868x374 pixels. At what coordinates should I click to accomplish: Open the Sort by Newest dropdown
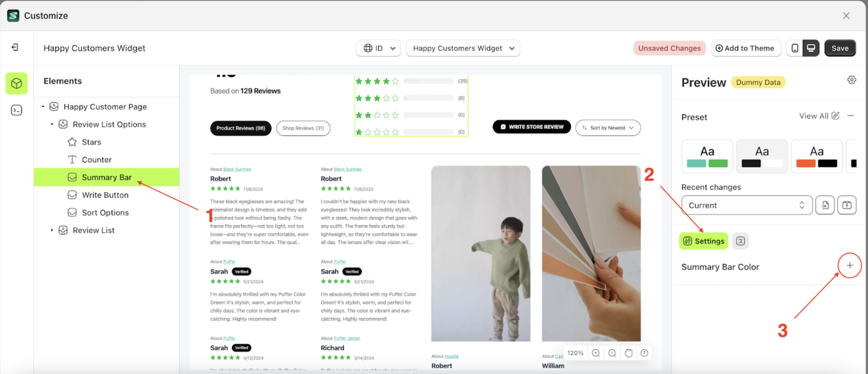tap(608, 128)
